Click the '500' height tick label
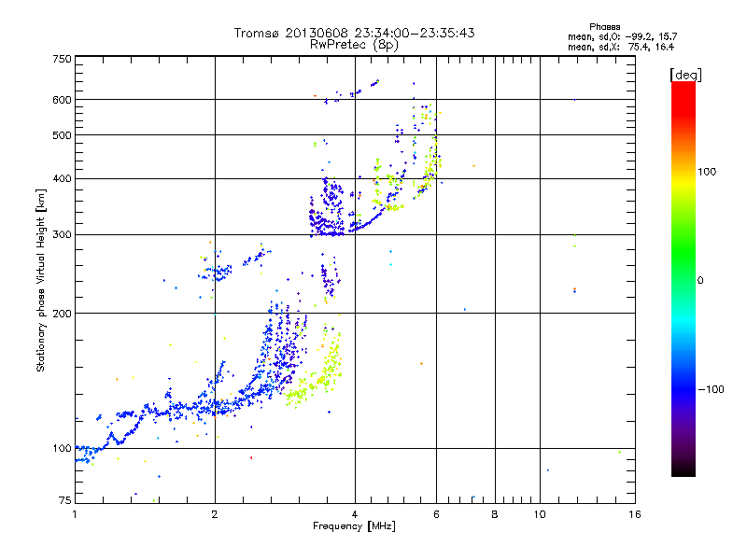This screenshot has height=560, width=747. click(x=63, y=135)
